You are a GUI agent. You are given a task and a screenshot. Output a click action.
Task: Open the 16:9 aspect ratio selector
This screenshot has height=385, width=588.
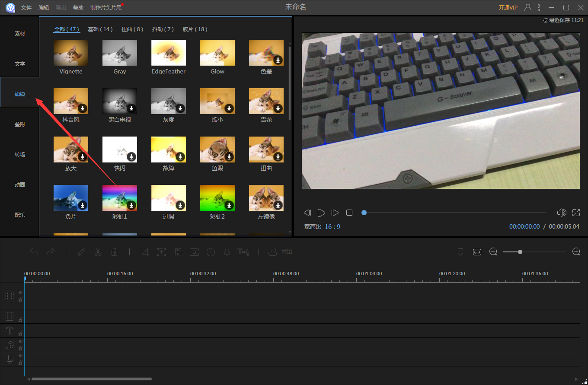pyautogui.click(x=332, y=226)
